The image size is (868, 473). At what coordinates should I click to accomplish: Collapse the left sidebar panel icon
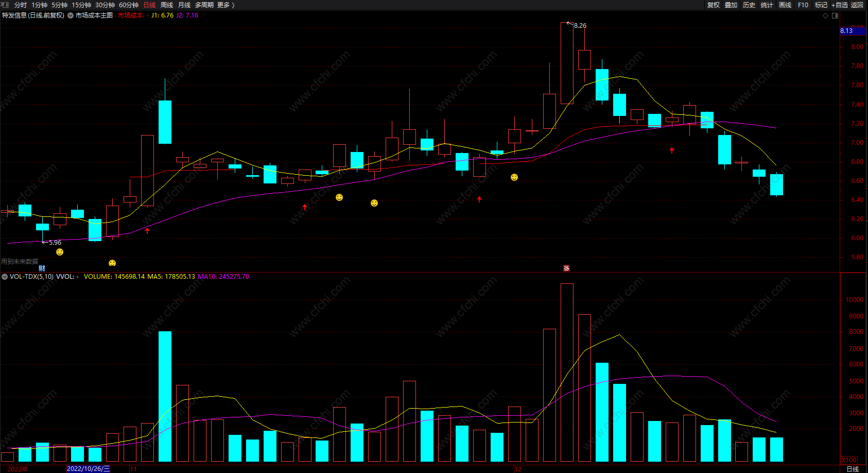[5, 5]
